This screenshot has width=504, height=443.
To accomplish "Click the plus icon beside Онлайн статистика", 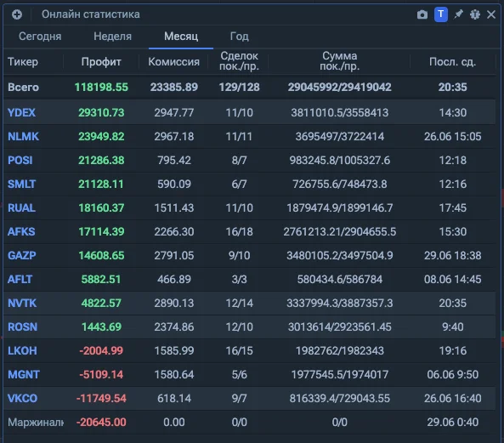I will [17, 14].
